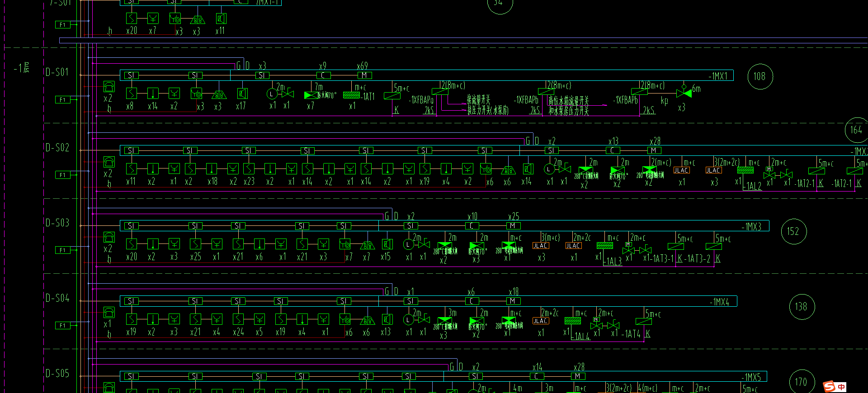Select M module under x25 on D-S03 bus
Image resolution: width=868 pixels, height=393 pixels.
(513, 226)
